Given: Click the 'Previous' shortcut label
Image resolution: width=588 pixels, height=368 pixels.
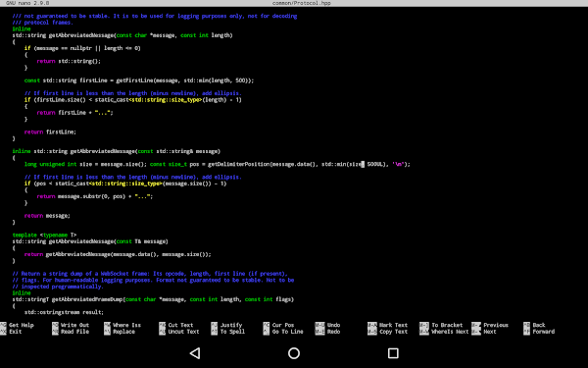Looking at the screenshot, I should click(x=496, y=325).
